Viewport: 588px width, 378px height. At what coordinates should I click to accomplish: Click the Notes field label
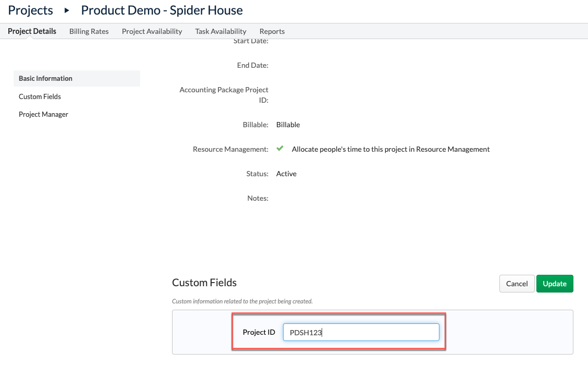click(x=258, y=198)
